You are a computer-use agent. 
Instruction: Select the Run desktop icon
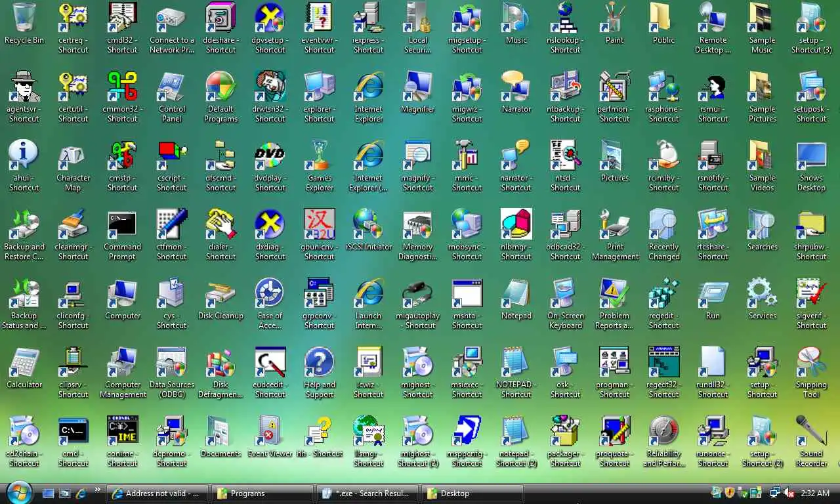click(x=713, y=300)
